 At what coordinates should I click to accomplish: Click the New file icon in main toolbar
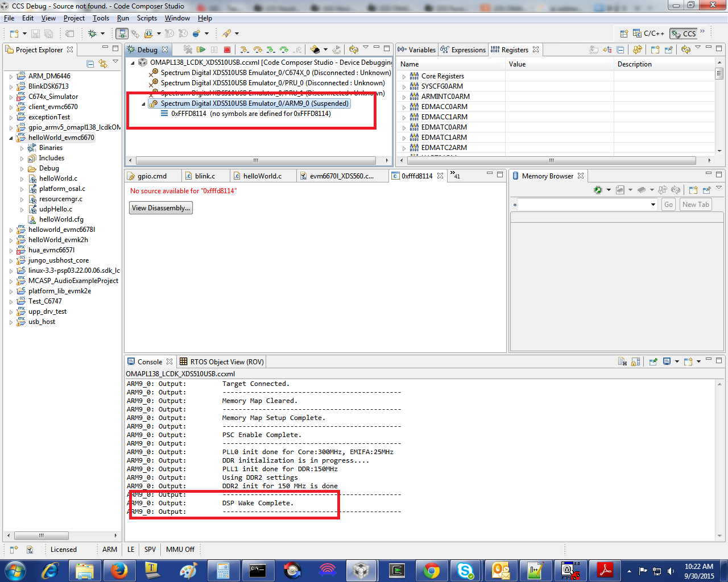click(14, 34)
